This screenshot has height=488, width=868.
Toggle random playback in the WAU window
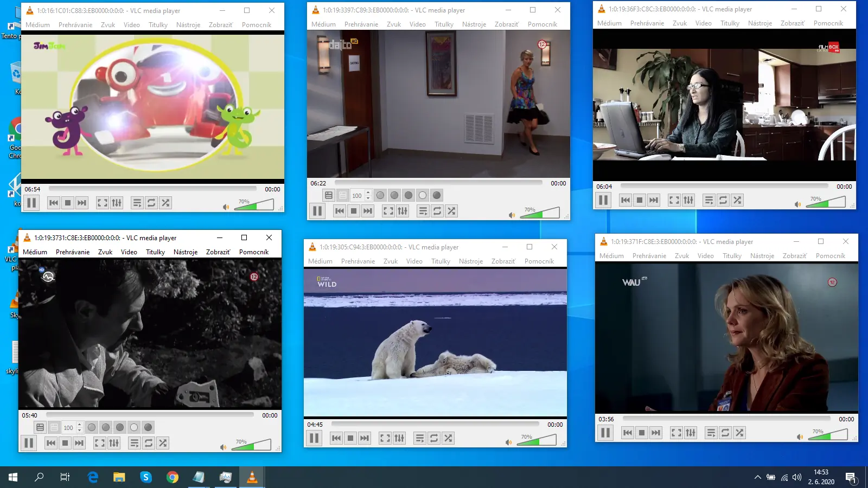click(x=739, y=433)
